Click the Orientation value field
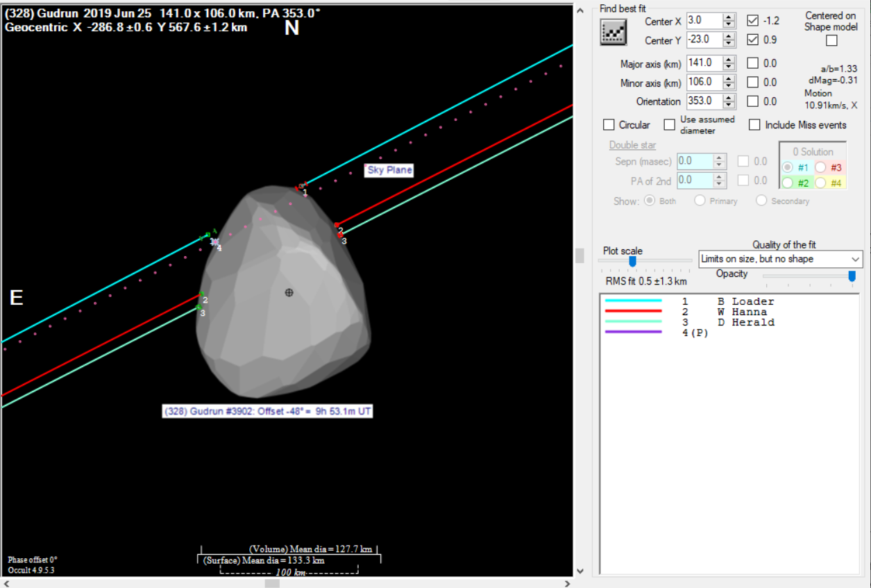Screen dimensions: 871x588 click(704, 101)
